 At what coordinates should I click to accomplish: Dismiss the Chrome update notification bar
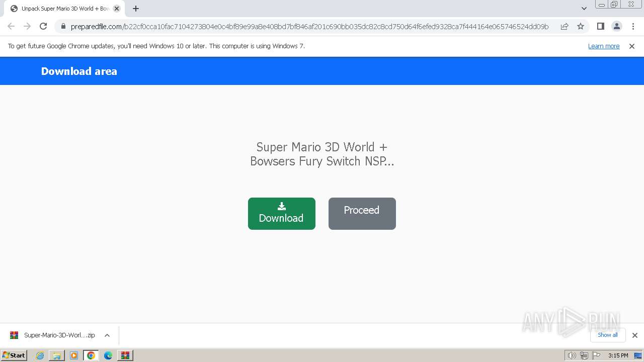click(x=632, y=46)
